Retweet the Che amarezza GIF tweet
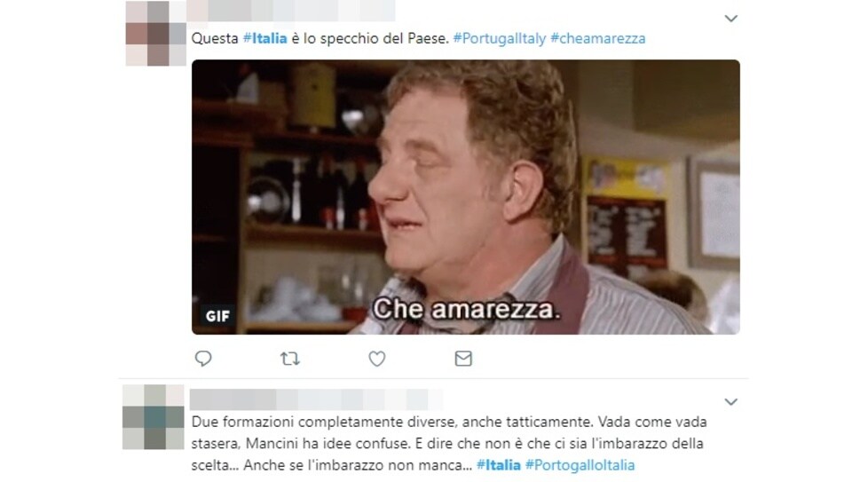The image size is (868, 482). 290,359
